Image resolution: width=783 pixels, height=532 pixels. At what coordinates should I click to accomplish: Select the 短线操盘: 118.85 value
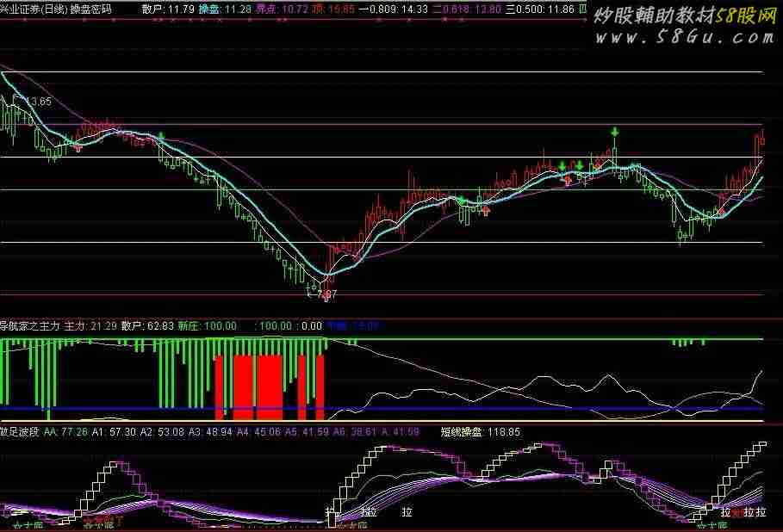point(481,431)
